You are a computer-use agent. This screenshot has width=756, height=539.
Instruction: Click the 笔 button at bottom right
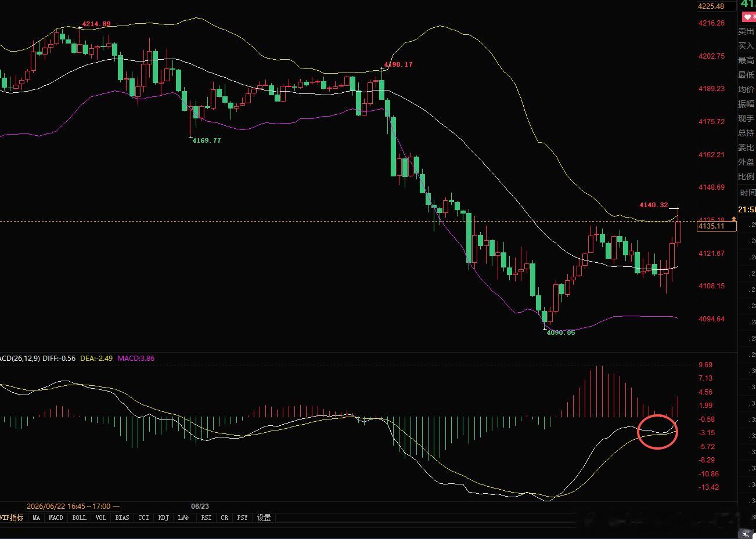746,533
